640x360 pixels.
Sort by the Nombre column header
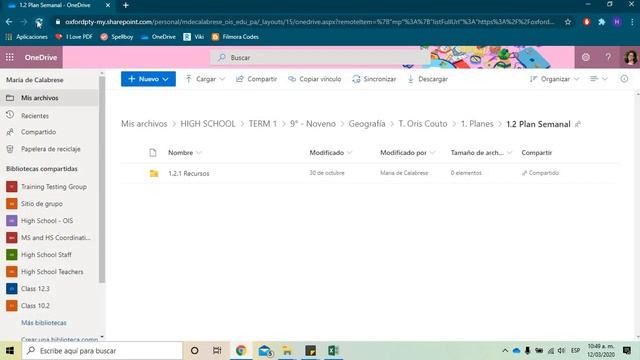(180, 153)
